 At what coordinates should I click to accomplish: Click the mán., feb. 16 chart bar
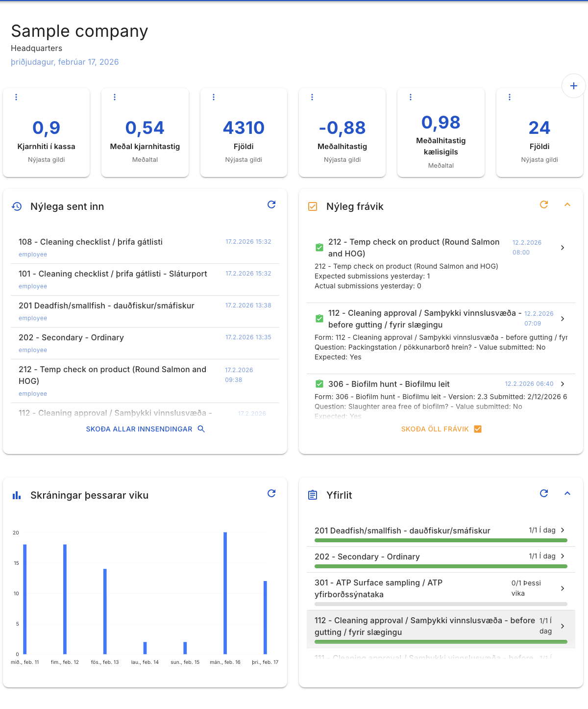(225, 593)
